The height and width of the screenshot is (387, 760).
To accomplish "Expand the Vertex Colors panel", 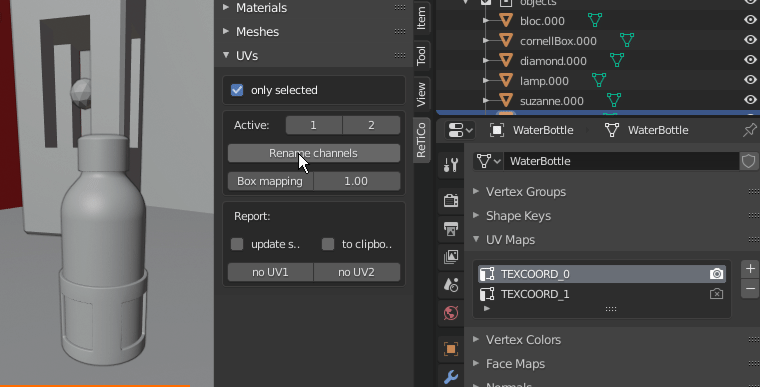I will [x=476, y=339].
